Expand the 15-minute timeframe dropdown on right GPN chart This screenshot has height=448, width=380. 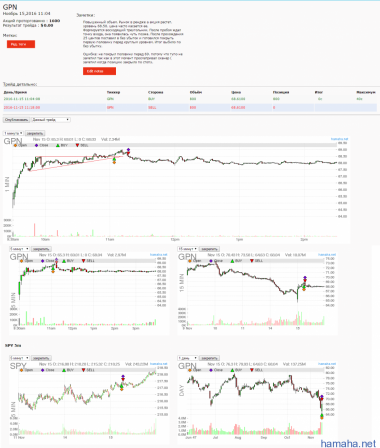pos(188,249)
